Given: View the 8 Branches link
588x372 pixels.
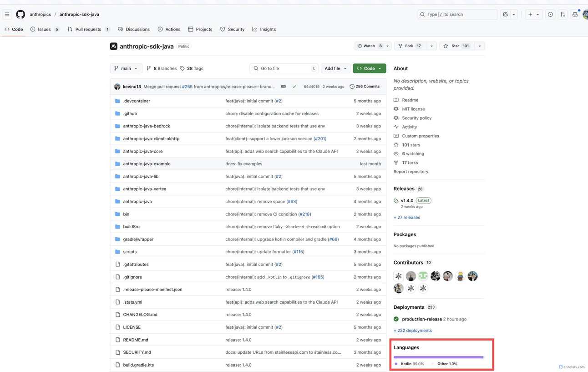Looking at the screenshot, I should (x=162, y=68).
